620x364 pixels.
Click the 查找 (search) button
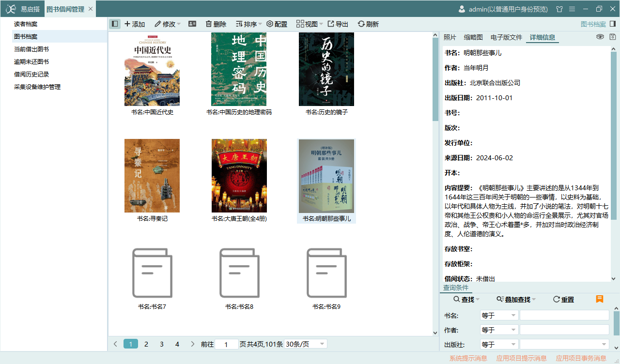click(x=463, y=300)
